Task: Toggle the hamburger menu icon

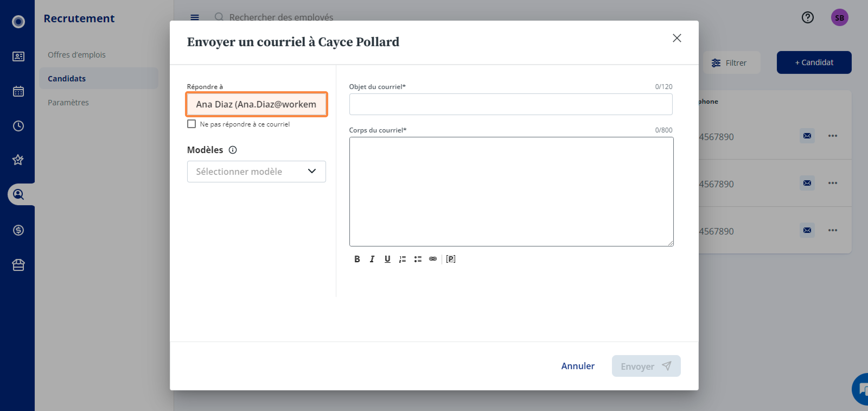Action: 194,18
